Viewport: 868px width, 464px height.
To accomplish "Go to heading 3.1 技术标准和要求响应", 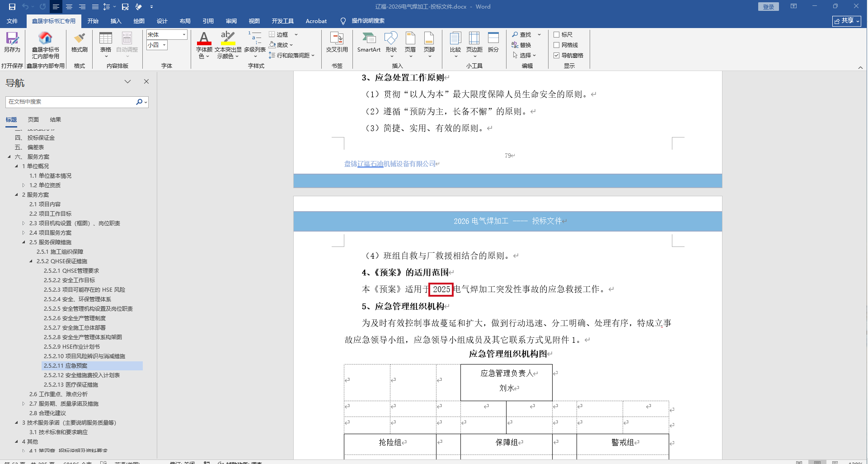I will [x=58, y=432].
